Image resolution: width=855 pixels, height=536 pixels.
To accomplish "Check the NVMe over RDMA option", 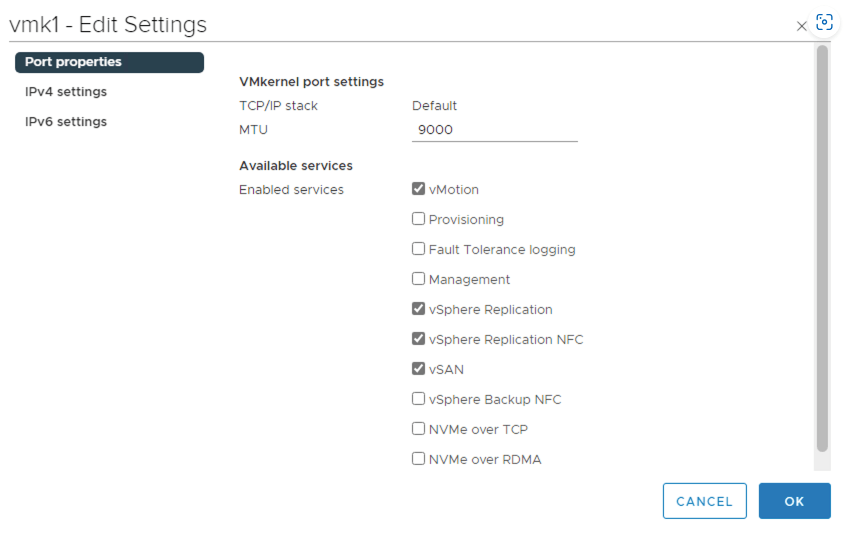I will tap(419, 460).
